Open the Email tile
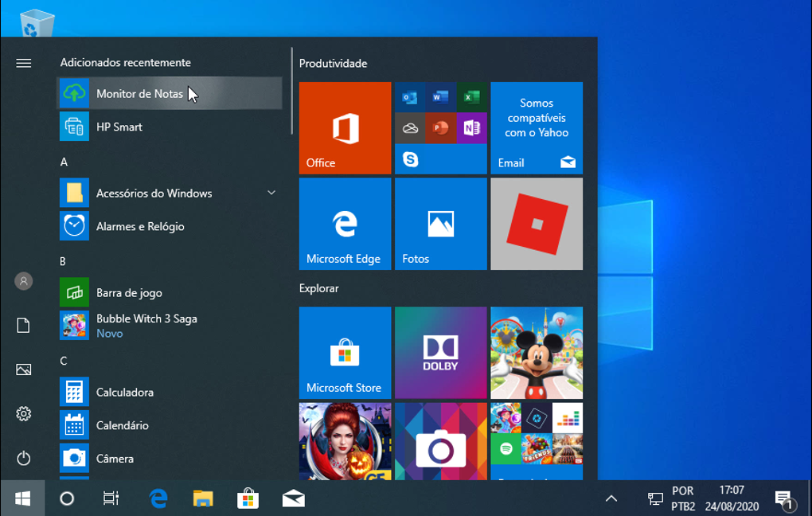812x516 pixels. [x=537, y=128]
